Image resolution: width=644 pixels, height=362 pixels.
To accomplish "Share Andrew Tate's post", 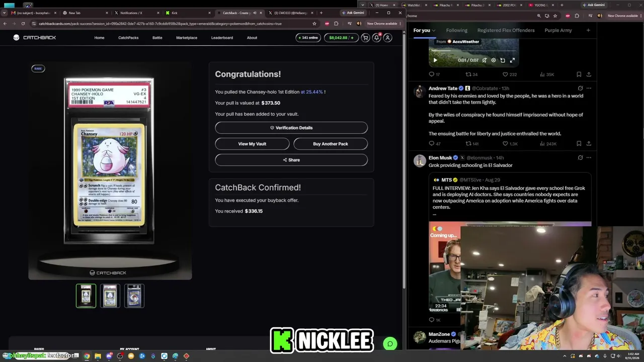I will [589, 144].
